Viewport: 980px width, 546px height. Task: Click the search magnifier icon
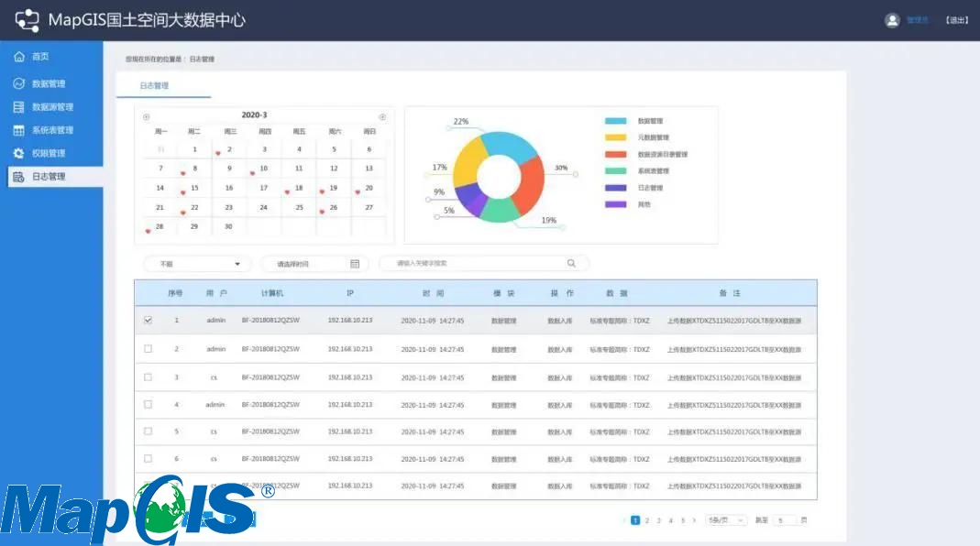point(571,264)
